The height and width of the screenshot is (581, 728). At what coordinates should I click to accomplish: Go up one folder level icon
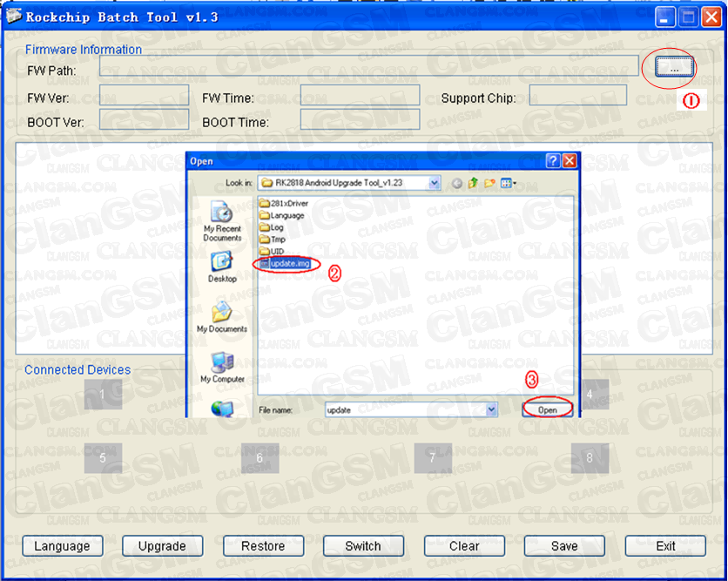pyautogui.click(x=473, y=183)
